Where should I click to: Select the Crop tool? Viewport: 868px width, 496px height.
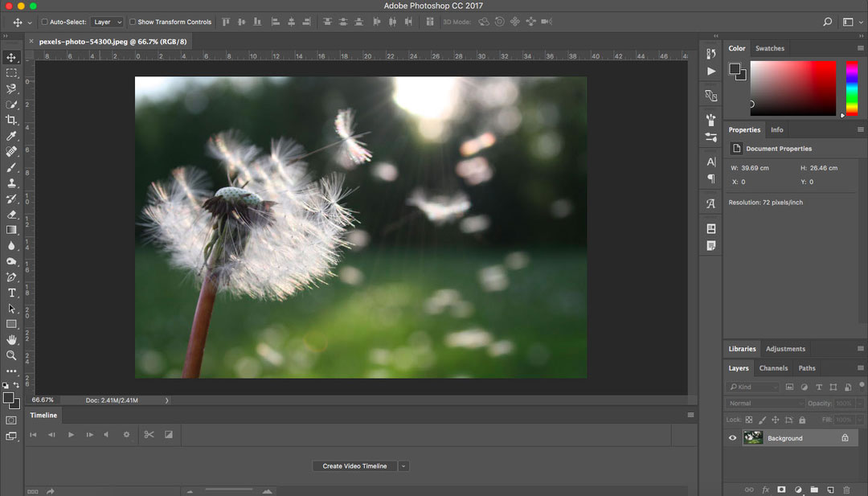click(12, 120)
